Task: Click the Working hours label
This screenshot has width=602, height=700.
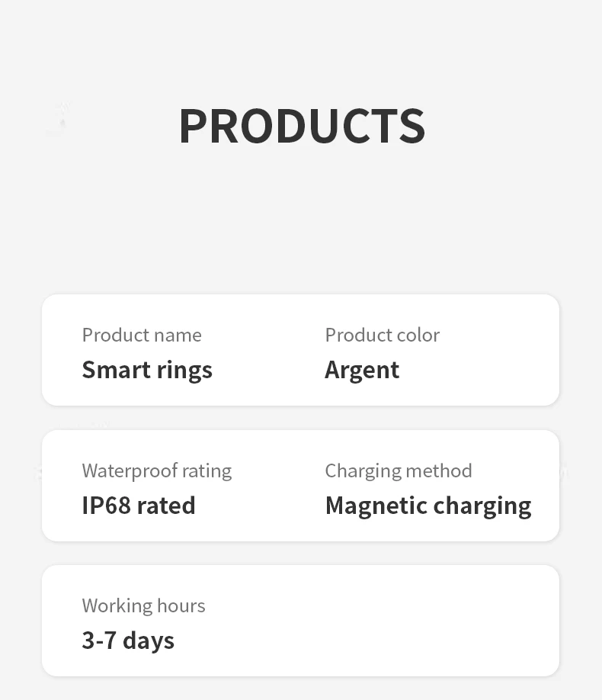Action: [143, 605]
